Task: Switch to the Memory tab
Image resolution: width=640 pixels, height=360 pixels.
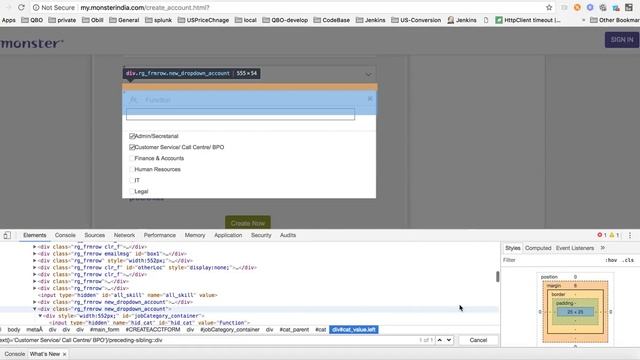Action: point(195,235)
